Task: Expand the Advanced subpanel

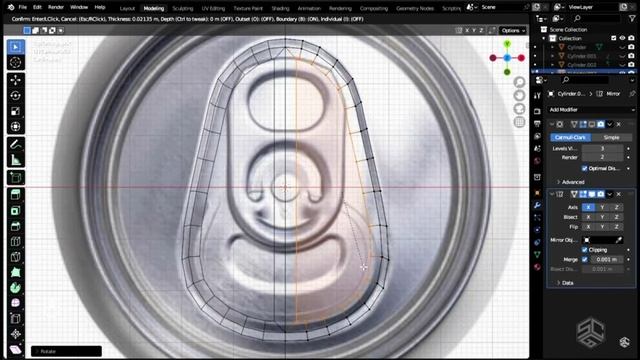Action: [571, 182]
